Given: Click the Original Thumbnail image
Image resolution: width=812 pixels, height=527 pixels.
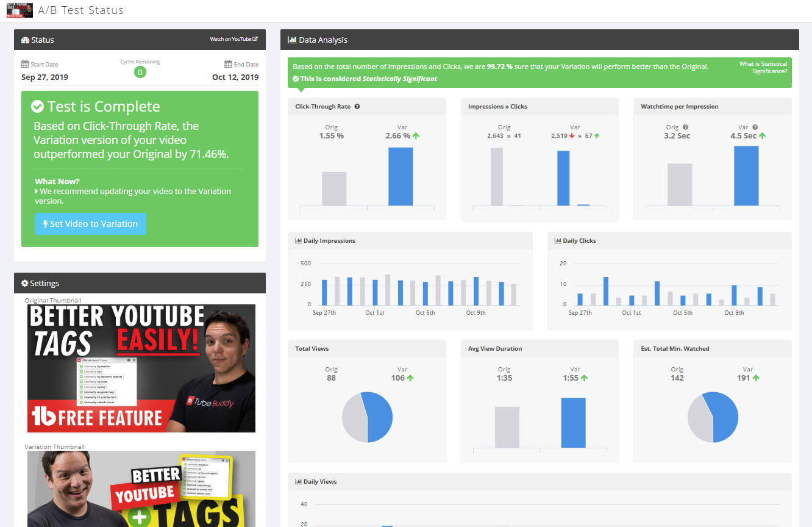Looking at the screenshot, I should click(141, 368).
